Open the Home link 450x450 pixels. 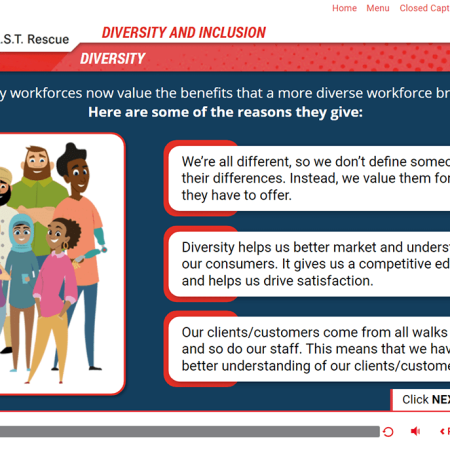[344, 8]
